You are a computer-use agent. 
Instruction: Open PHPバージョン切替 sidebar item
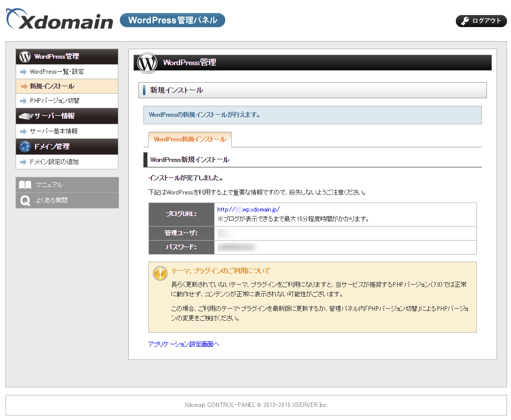(x=54, y=101)
